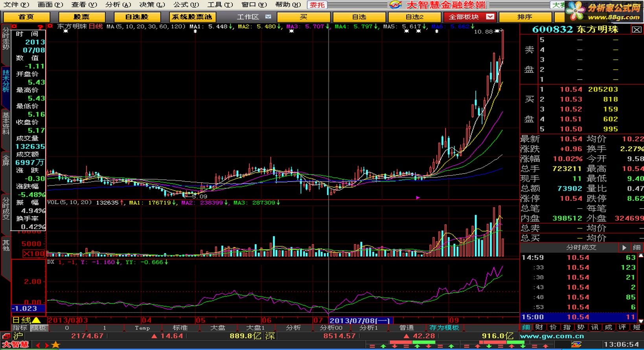This screenshot has width=644, height=350.
Task: Open the 自选2 list button
Action: 414,17
